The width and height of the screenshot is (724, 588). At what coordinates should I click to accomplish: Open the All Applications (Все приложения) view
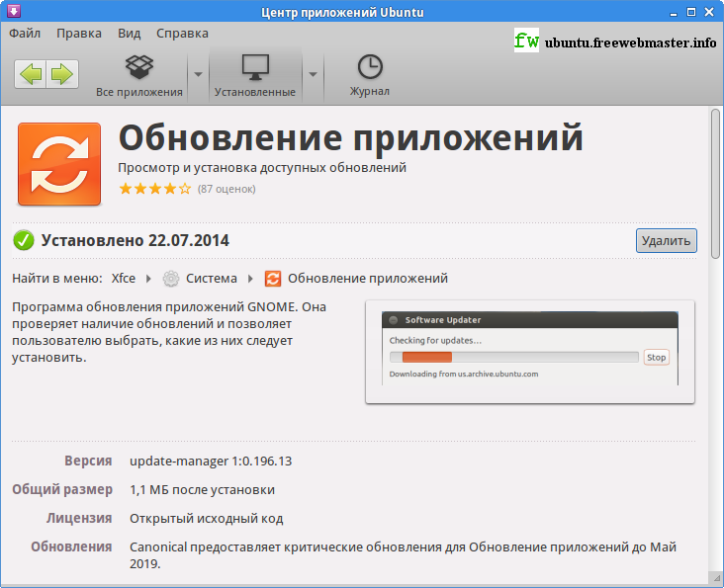[139, 76]
